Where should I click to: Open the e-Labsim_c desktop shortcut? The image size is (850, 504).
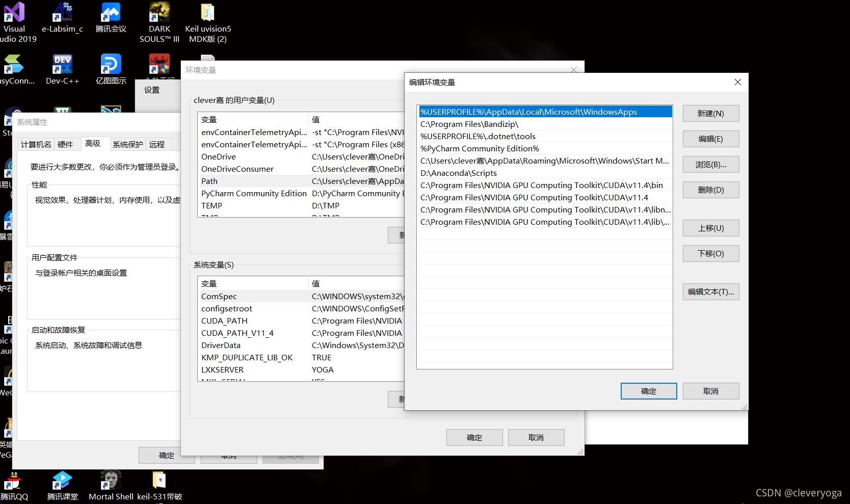tap(62, 18)
